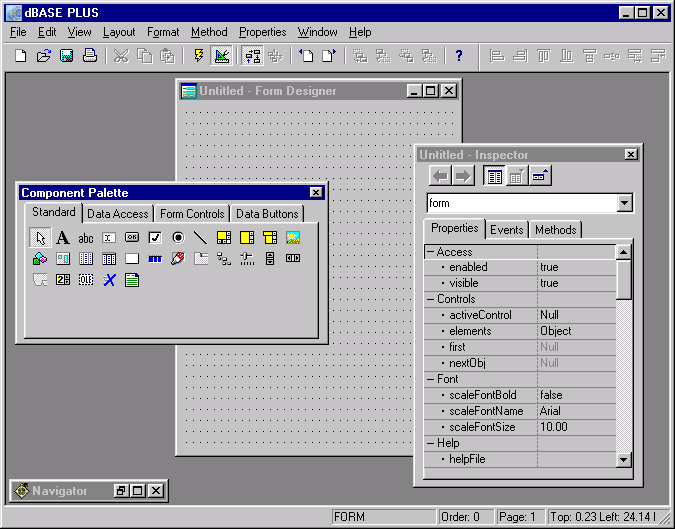Click the Align Left edges toolbar icon

497,56
